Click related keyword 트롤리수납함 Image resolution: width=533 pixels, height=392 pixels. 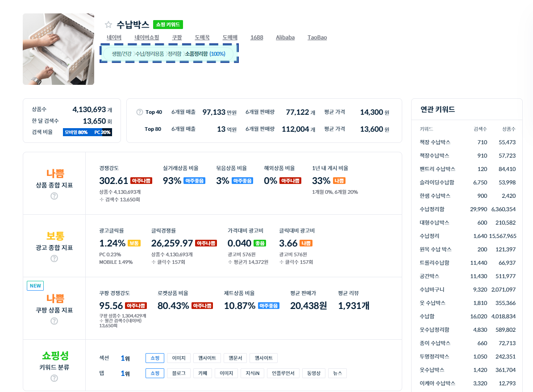pos(434,263)
